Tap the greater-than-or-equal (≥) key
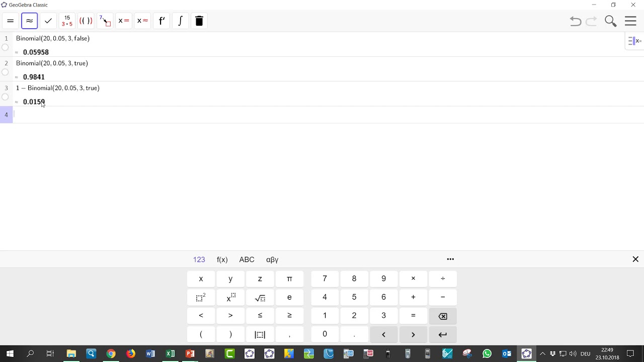Viewport: 644px width, 362px height. tap(289, 316)
